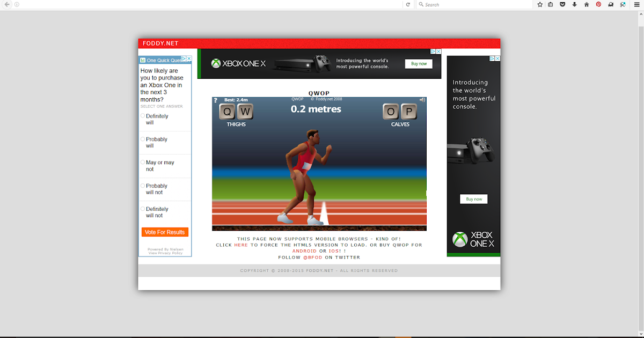This screenshot has width=644, height=338.
Task: Select the 'Definitely will' survey option
Action: [142, 116]
